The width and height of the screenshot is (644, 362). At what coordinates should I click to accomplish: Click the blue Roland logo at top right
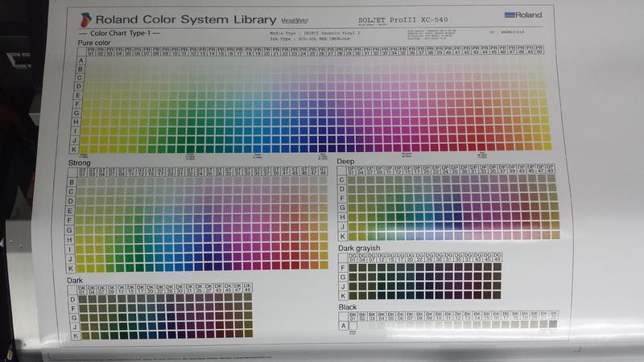coord(522,15)
